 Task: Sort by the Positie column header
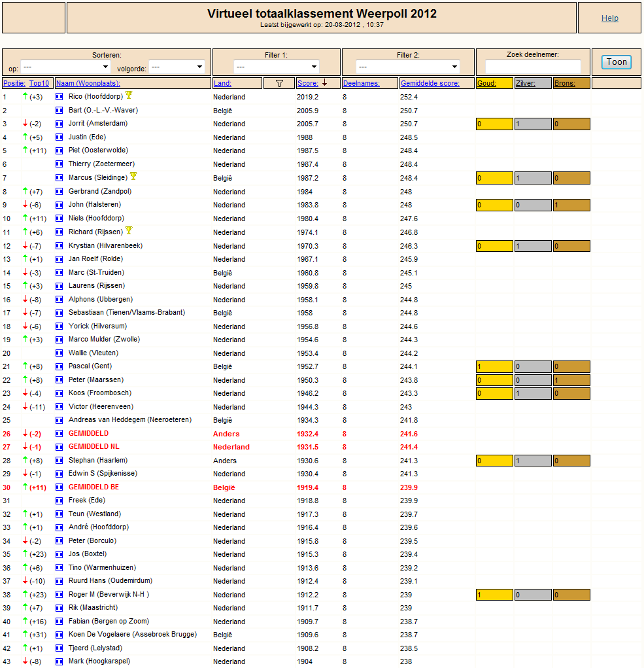pos(14,83)
